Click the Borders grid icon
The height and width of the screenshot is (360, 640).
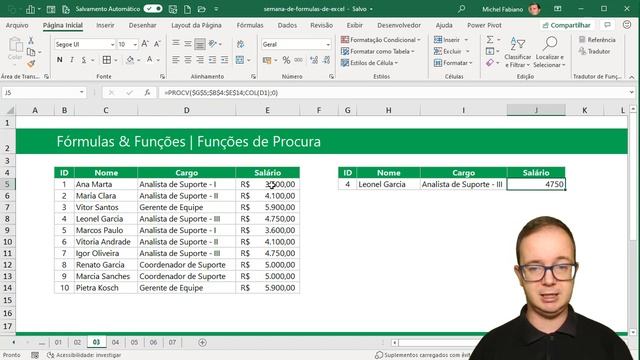pyautogui.click(x=107, y=60)
